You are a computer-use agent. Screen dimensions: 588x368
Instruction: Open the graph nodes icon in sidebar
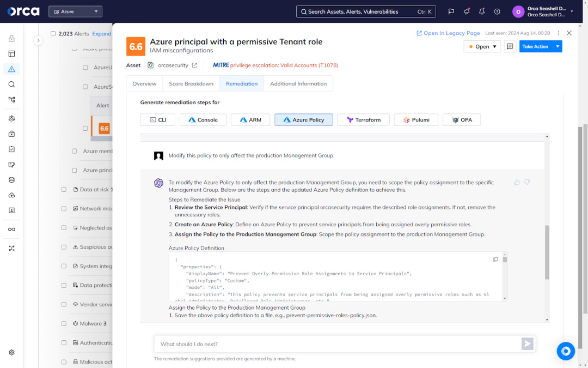point(11,100)
